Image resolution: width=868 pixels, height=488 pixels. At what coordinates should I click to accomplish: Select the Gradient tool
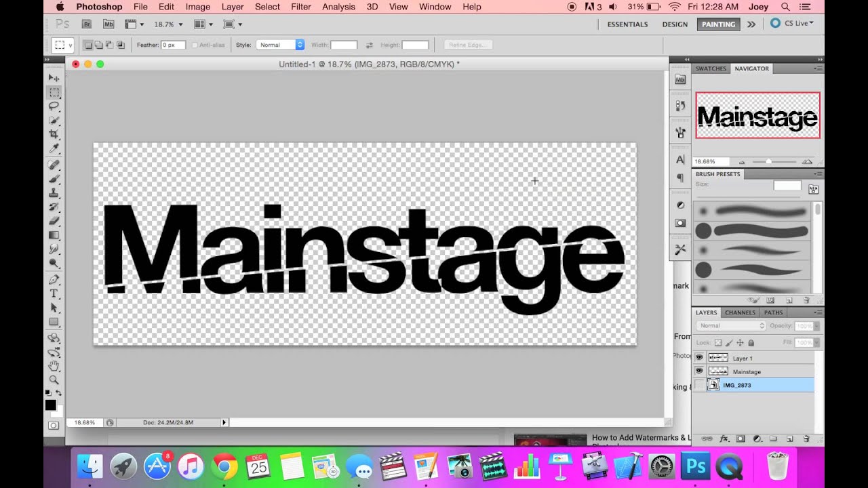coord(54,235)
